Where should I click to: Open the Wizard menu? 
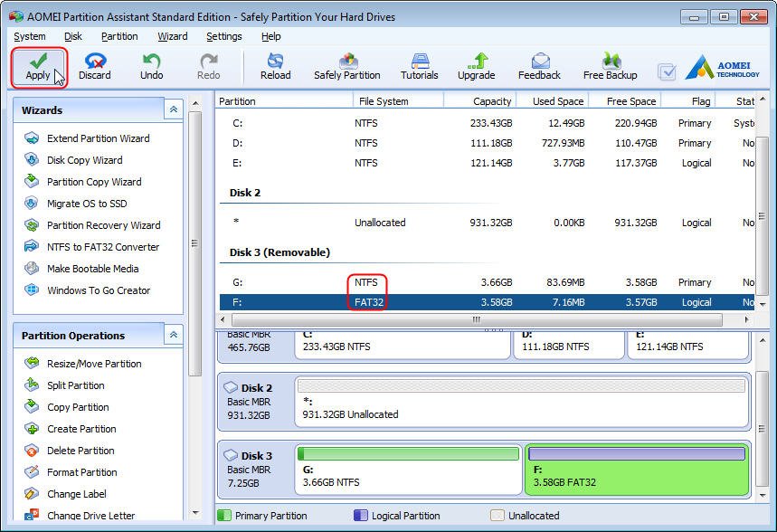(173, 36)
